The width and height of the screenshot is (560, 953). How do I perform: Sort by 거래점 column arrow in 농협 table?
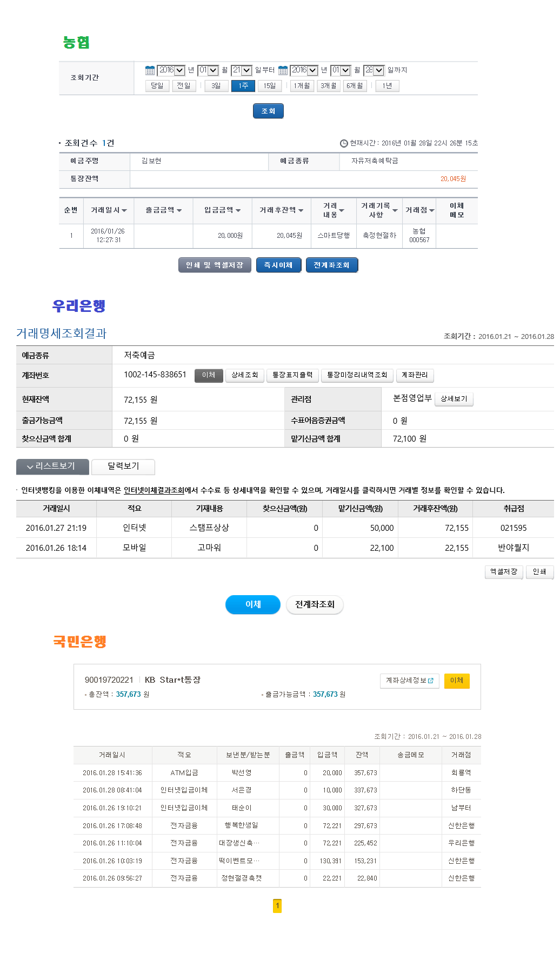tap(431, 211)
